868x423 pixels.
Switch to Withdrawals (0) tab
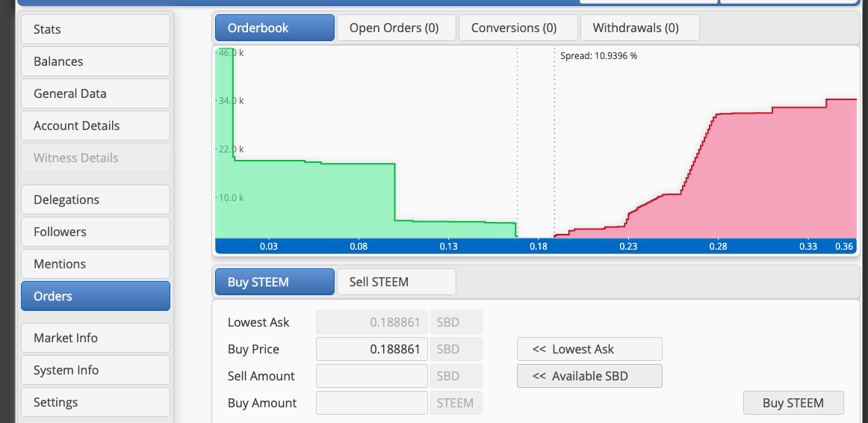(640, 28)
